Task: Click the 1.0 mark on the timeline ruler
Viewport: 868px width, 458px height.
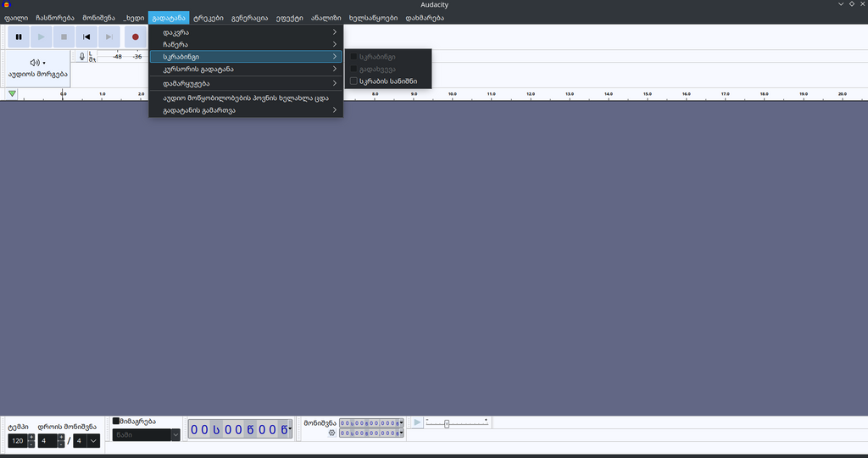Action: pos(103,94)
